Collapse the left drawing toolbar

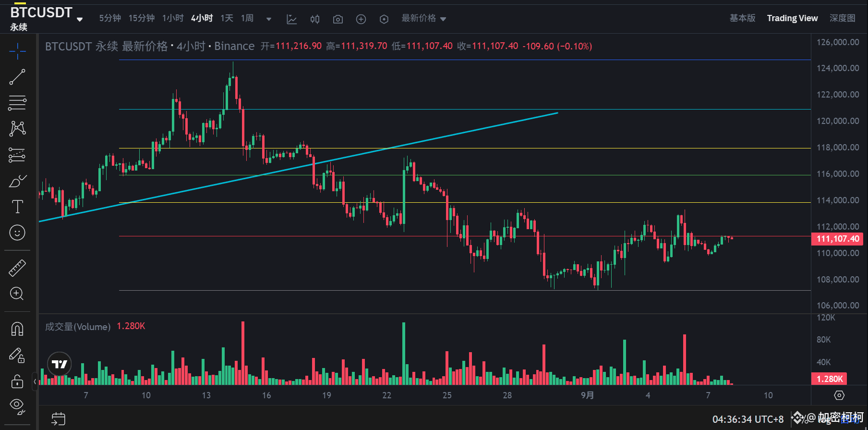[35, 382]
